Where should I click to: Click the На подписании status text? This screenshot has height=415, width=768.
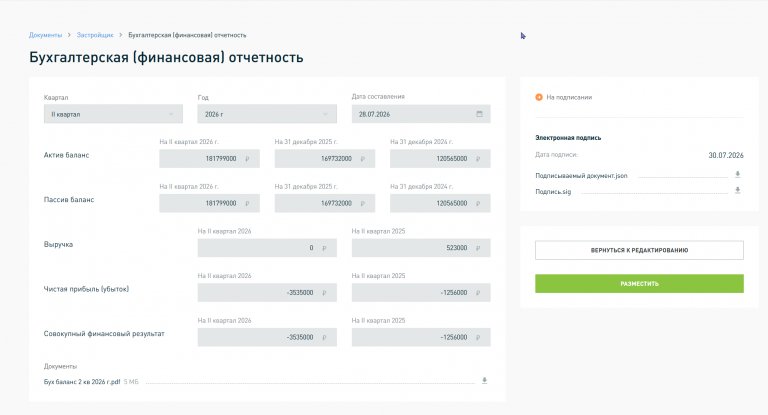coord(569,97)
